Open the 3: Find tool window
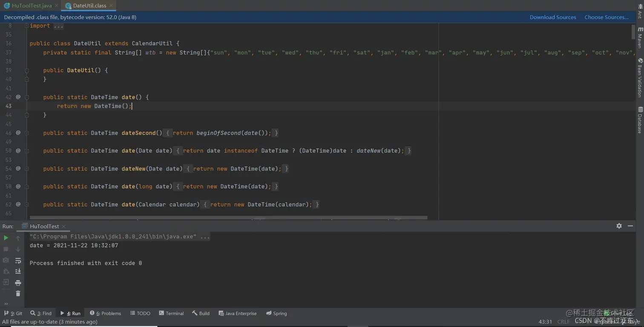 [41, 313]
